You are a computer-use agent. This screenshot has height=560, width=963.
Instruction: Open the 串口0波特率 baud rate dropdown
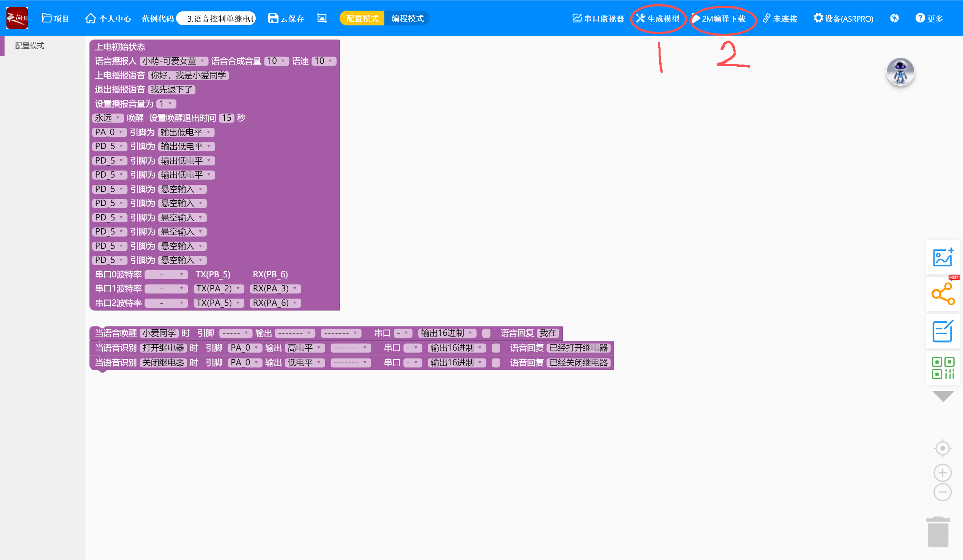pos(166,274)
